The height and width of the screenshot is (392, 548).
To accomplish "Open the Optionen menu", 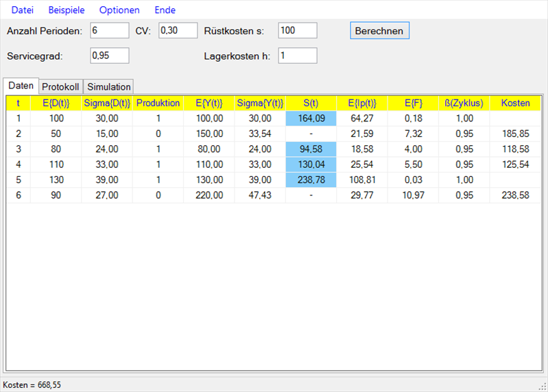I will 119,10.
